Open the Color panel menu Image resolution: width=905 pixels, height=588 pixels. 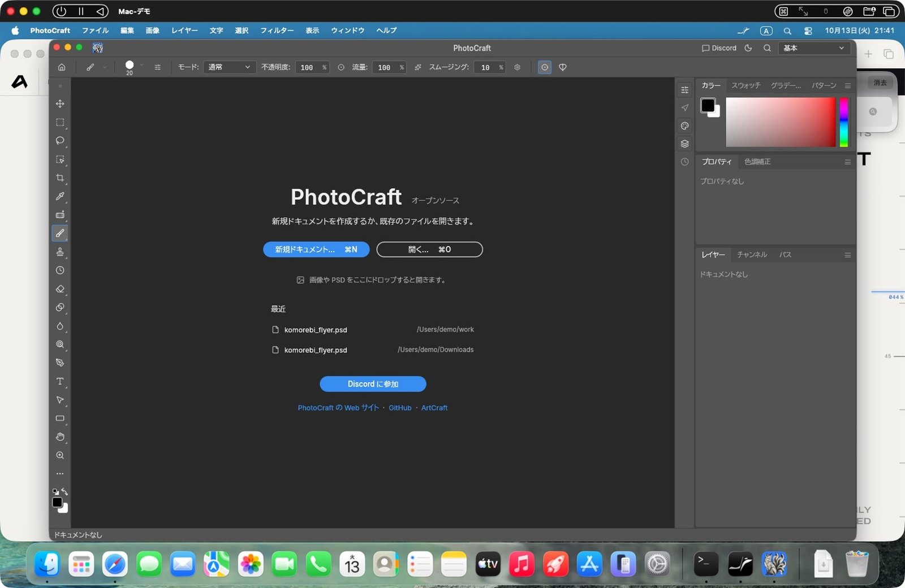click(847, 86)
